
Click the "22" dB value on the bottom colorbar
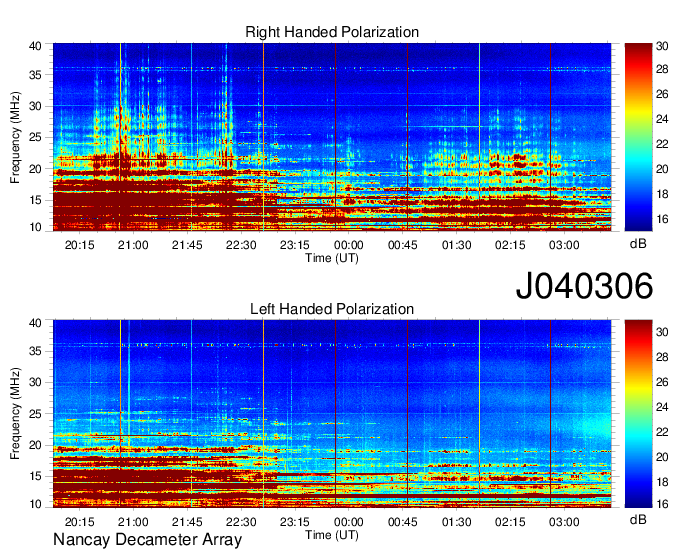coord(662,432)
